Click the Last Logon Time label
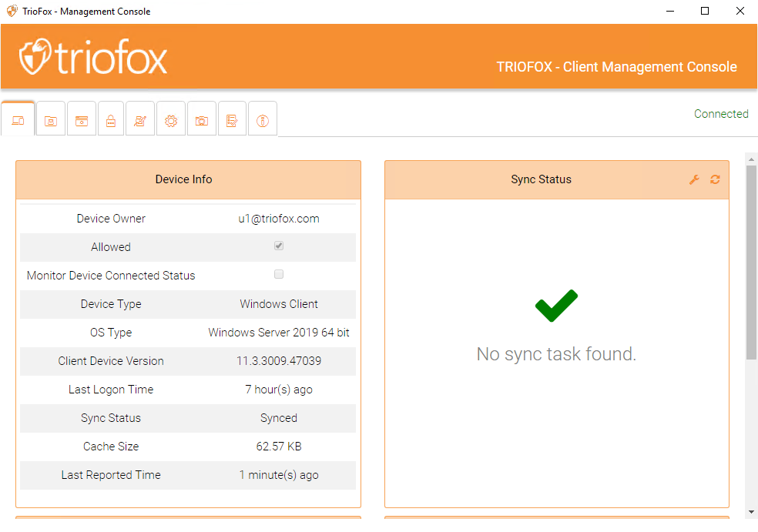Viewport: 758px width, 532px height. coord(111,390)
